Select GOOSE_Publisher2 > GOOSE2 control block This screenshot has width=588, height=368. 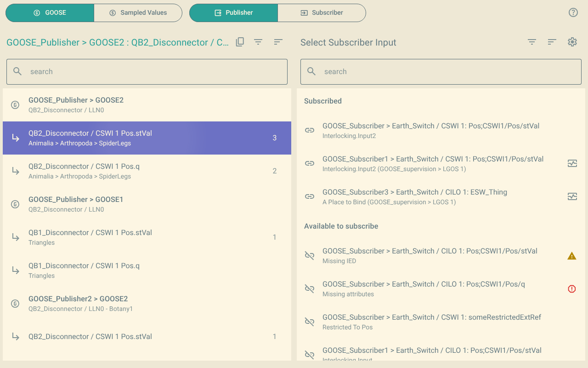click(147, 304)
